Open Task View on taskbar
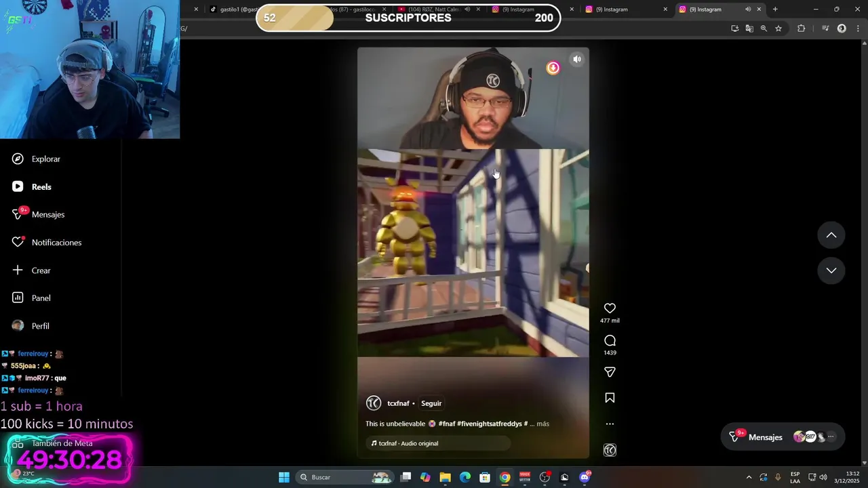868x488 pixels. pyautogui.click(x=406, y=477)
